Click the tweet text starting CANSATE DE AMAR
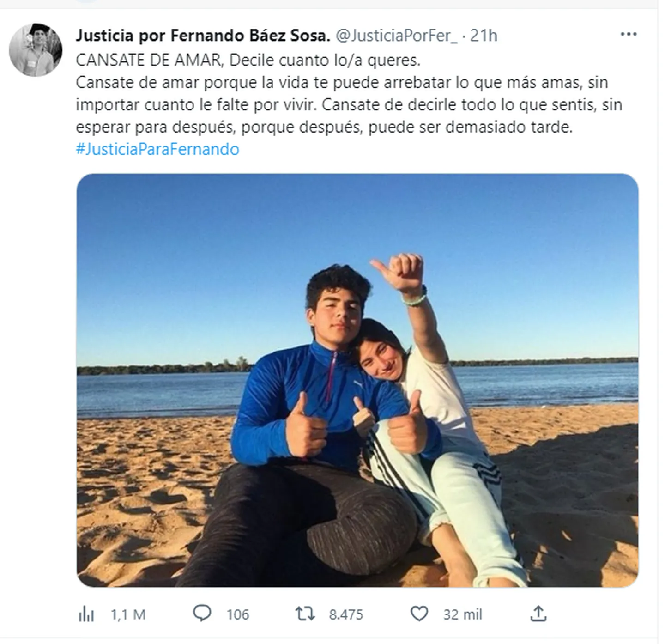This screenshot has width=665, height=644. pos(248,60)
